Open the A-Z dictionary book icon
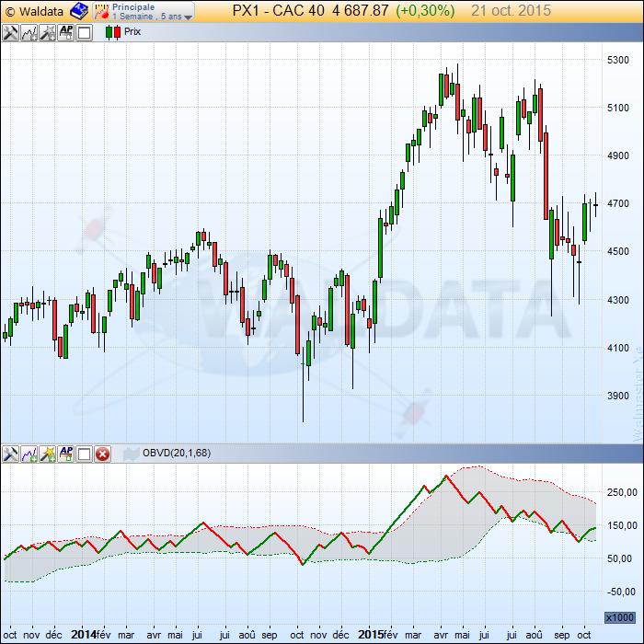Viewport: 644px width, 644px height. coord(79,11)
